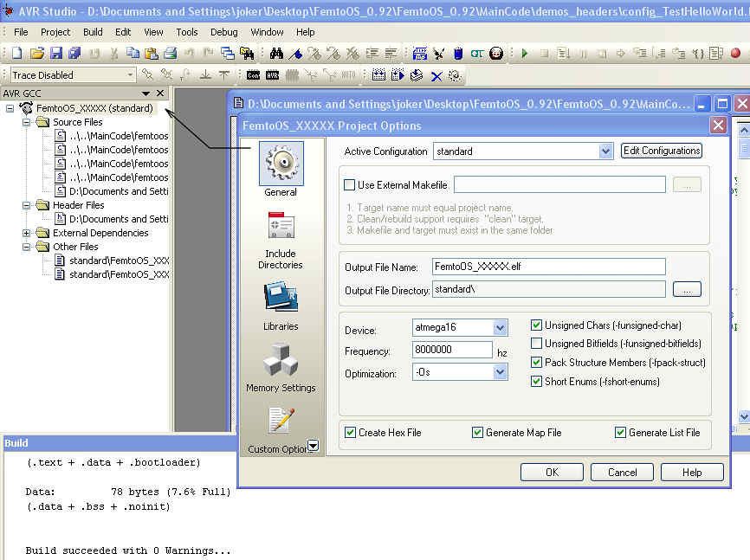
Task: Open the Include Directories options page
Action: tap(281, 241)
